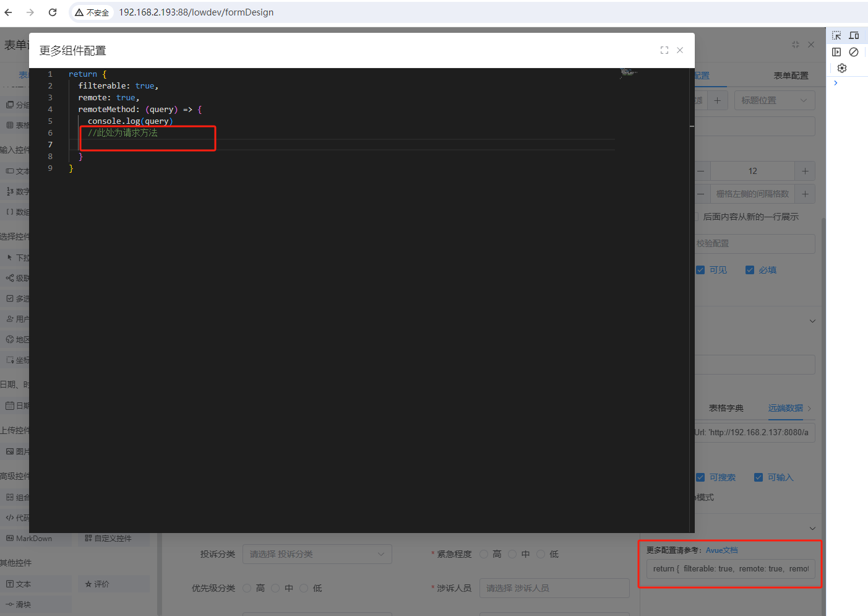Go back with the browser back arrow
The image size is (868, 616).
(x=9, y=12)
